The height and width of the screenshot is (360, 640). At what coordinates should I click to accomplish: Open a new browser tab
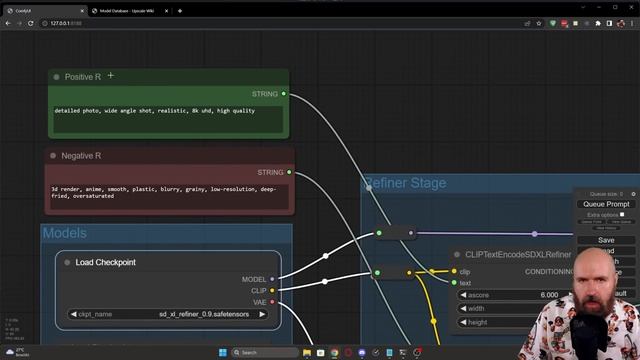tap(180, 11)
